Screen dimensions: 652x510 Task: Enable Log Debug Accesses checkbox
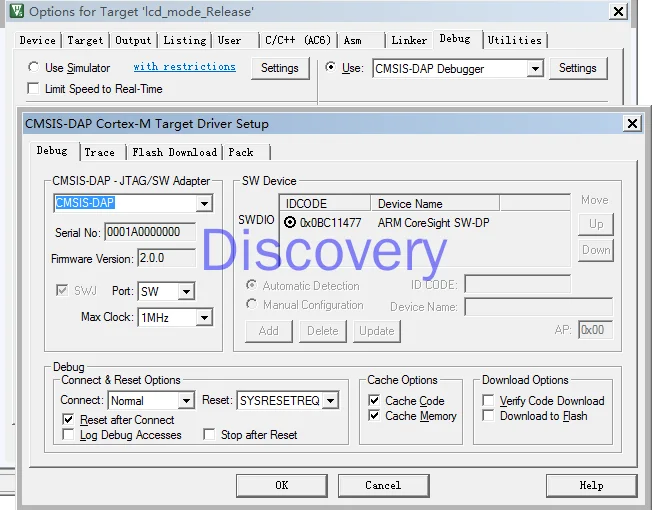click(68, 434)
